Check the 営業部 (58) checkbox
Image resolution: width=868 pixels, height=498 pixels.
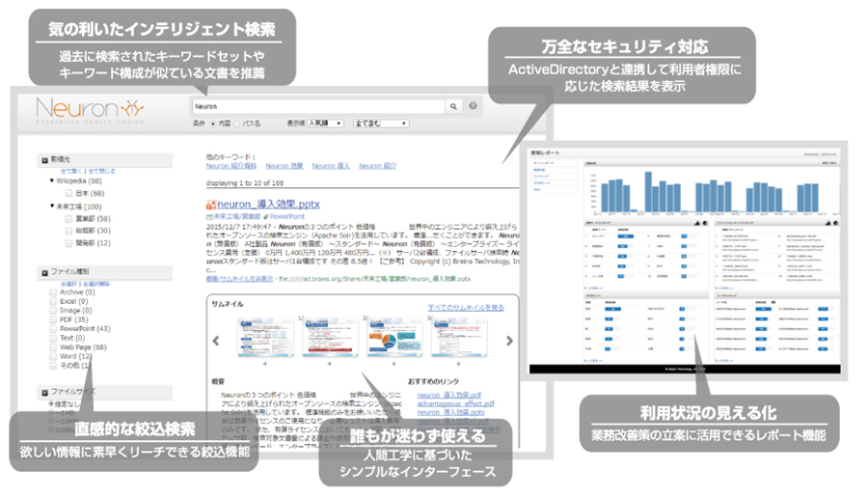68,219
